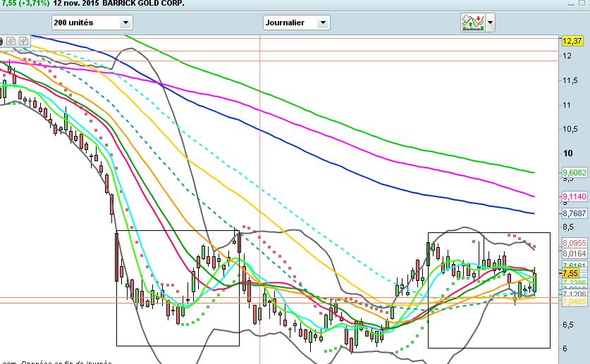Viewport: 590px width, 364px height.
Task: Select the blue 8,7687 moving average label
Action: [x=574, y=213]
